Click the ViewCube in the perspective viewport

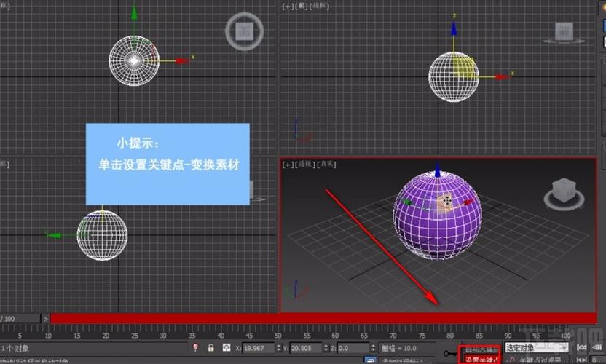pos(564,194)
